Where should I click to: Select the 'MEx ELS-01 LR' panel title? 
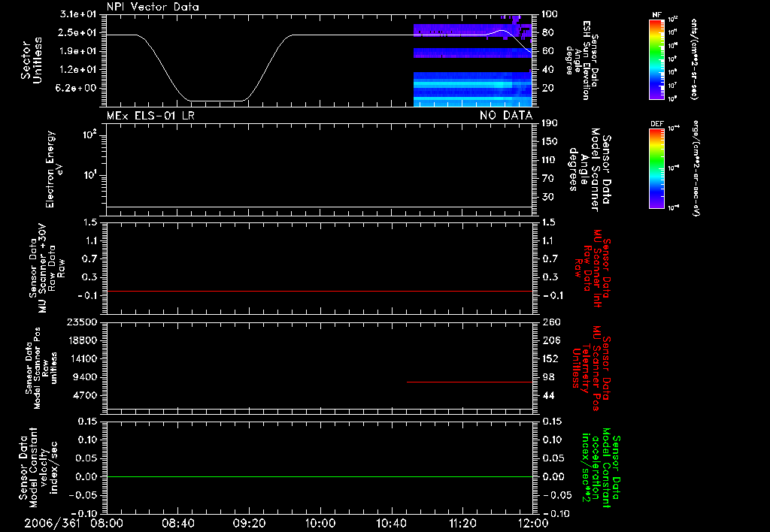(150, 116)
